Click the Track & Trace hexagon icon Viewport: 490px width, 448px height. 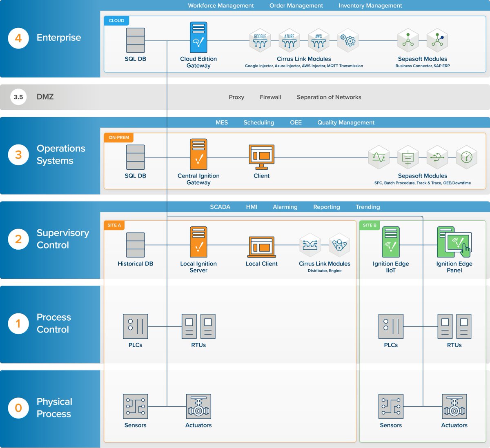point(437,157)
